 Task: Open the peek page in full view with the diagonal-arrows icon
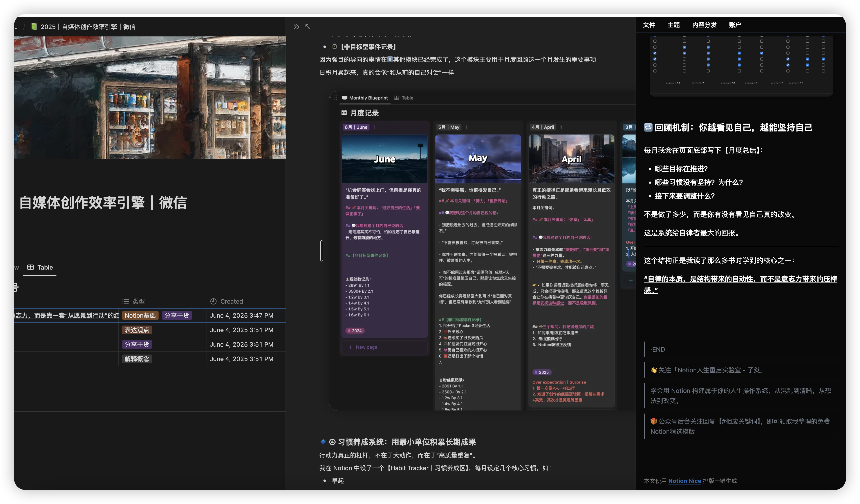(x=308, y=27)
